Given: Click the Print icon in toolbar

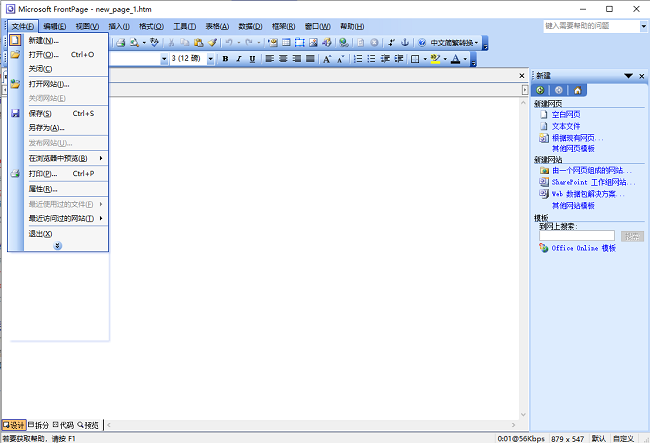Looking at the screenshot, I should (x=120, y=42).
